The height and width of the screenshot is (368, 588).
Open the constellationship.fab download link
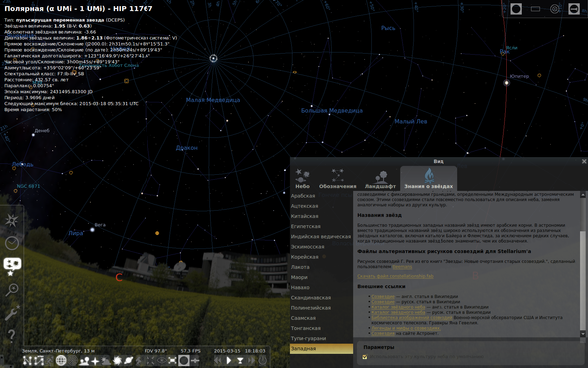click(x=395, y=276)
